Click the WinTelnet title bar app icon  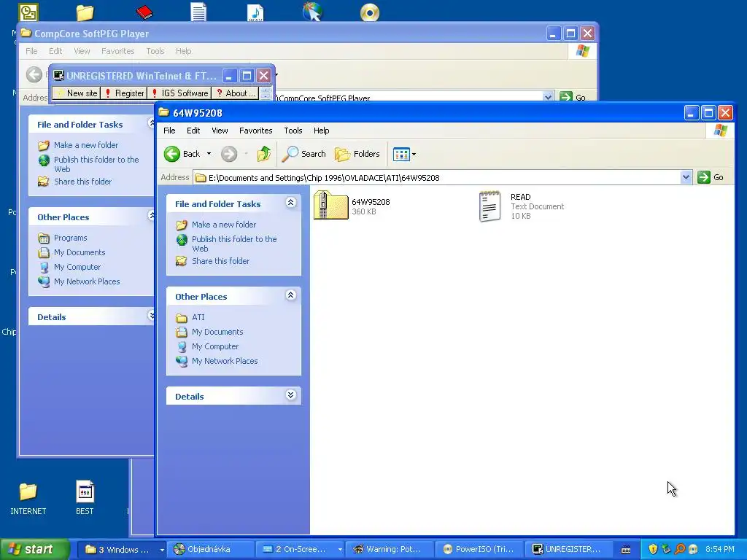58,75
